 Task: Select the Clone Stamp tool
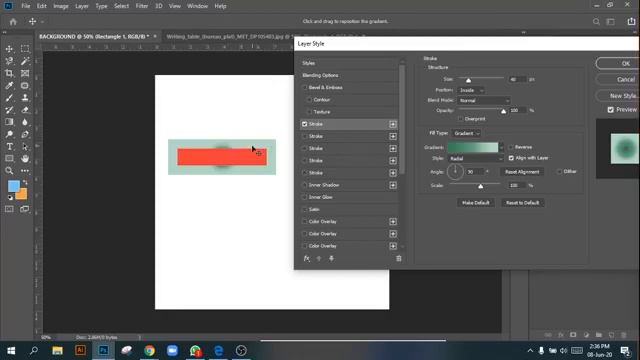25,98
